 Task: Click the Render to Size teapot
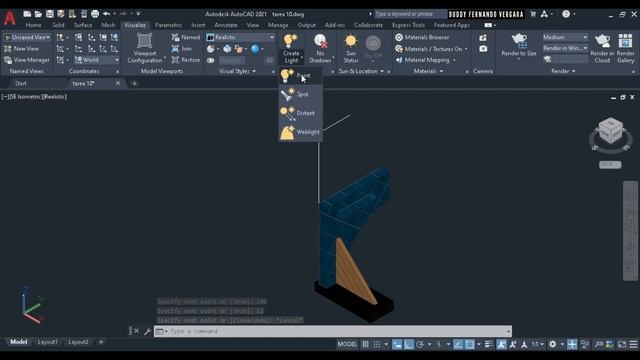pos(519,45)
